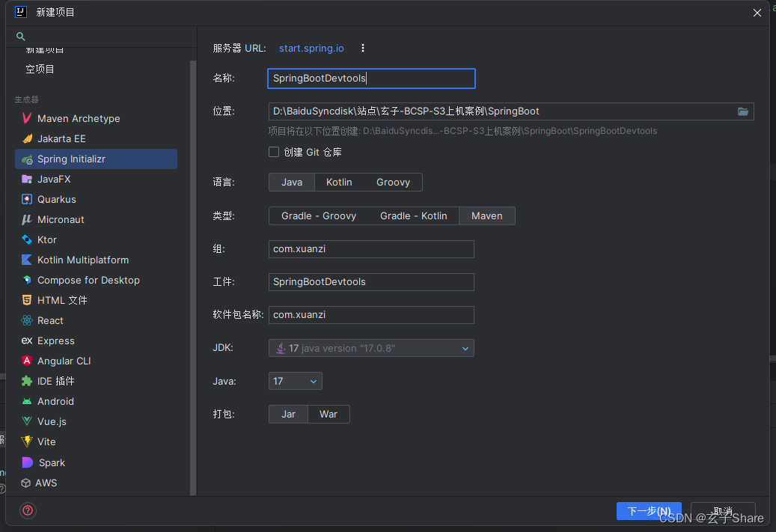Click the search magnifier icon
This screenshot has width=776, height=532.
tap(20, 36)
